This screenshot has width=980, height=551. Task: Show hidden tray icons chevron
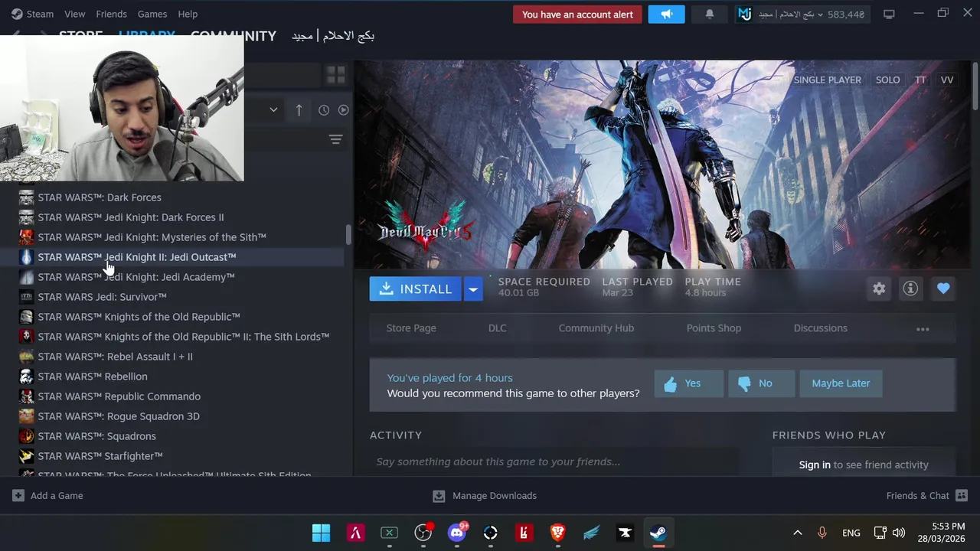(x=797, y=533)
